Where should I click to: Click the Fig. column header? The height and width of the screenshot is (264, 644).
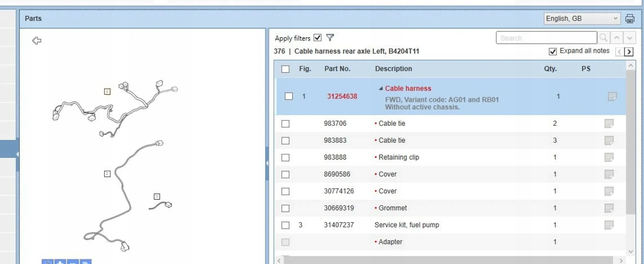pos(305,69)
